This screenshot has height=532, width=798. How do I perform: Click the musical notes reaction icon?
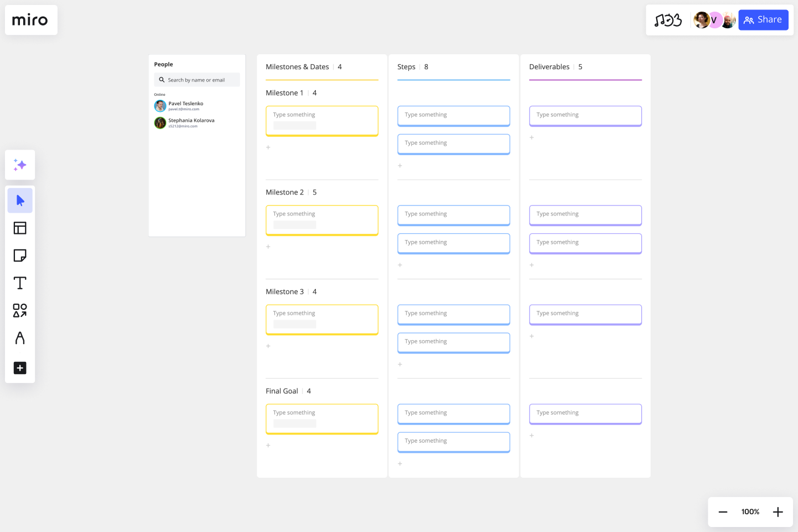pyautogui.click(x=669, y=20)
